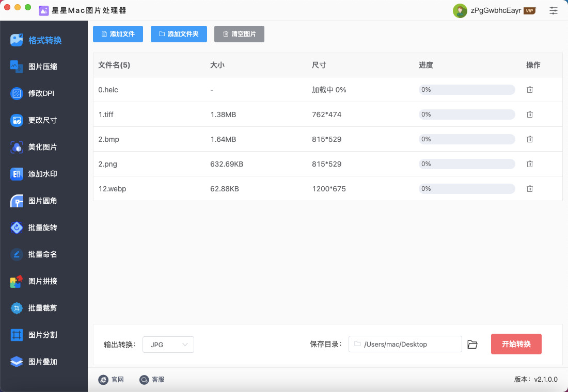Viewport: 568px width, 392px height.
Task: Open 官网 official website icon
Action: coord(103,380)
